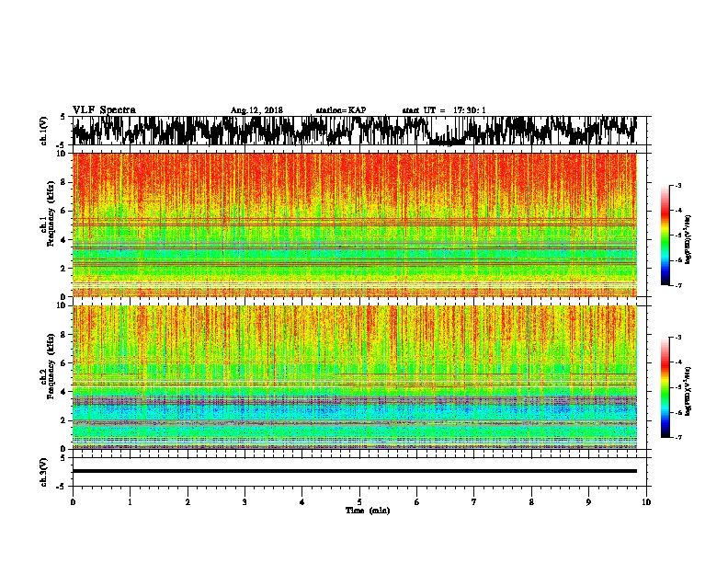Select the "start UT = 17:30: 1" label

click(x=444, y=110)
